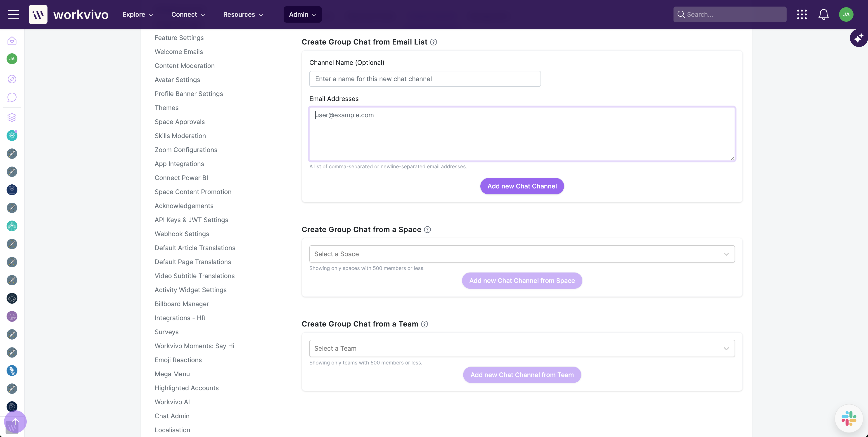This screenshot has height=437, width=868.
Task: Open the apps grid launcher
Action: pyautogui.click(x=802, y=14)
